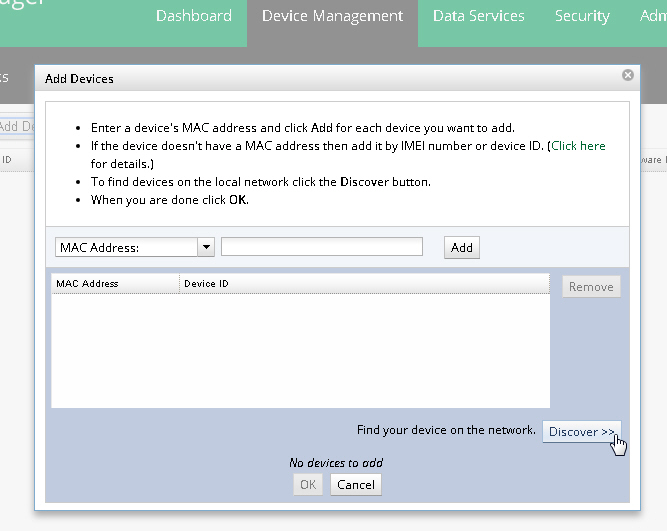Confirm with the OK button
Viewport: 667px width, 531px height.
tap(308, 485)
